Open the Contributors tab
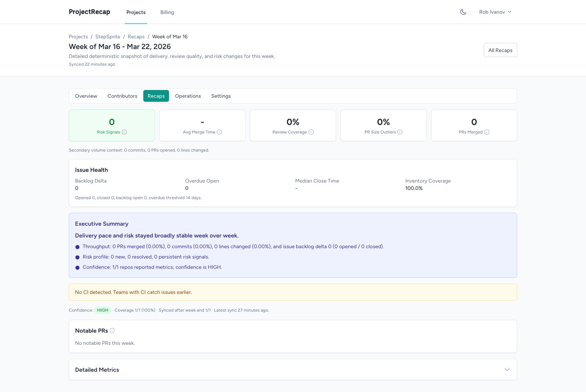 coord(122,96)
